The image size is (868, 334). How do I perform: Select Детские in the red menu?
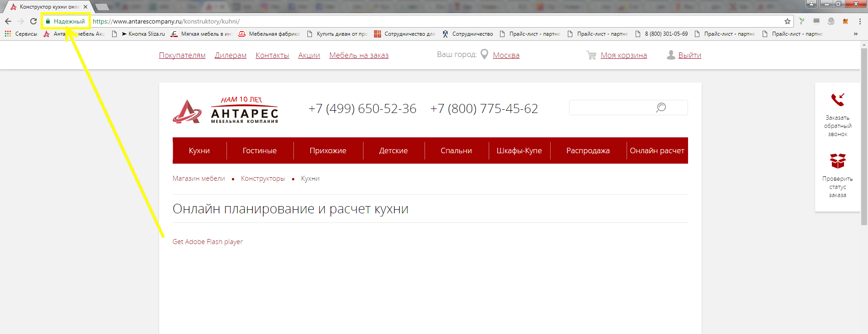coord(393,151)
